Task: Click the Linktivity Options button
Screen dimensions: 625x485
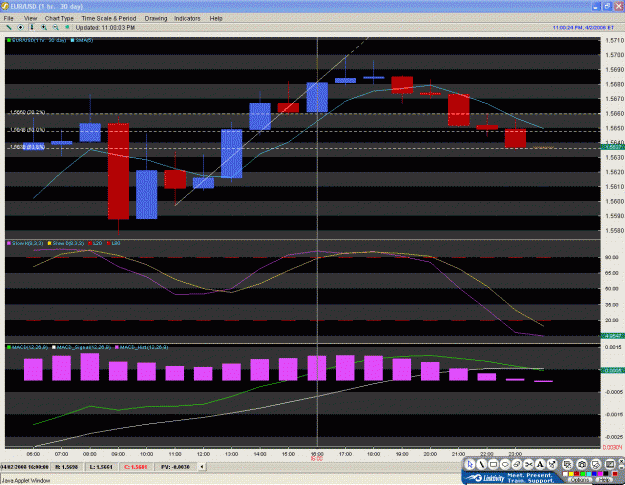Action: coord(580,480)
